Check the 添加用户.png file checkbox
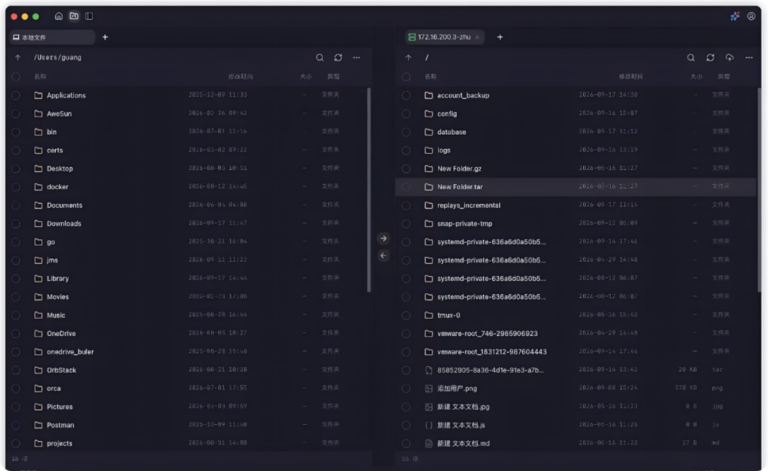 pos(406,389)
